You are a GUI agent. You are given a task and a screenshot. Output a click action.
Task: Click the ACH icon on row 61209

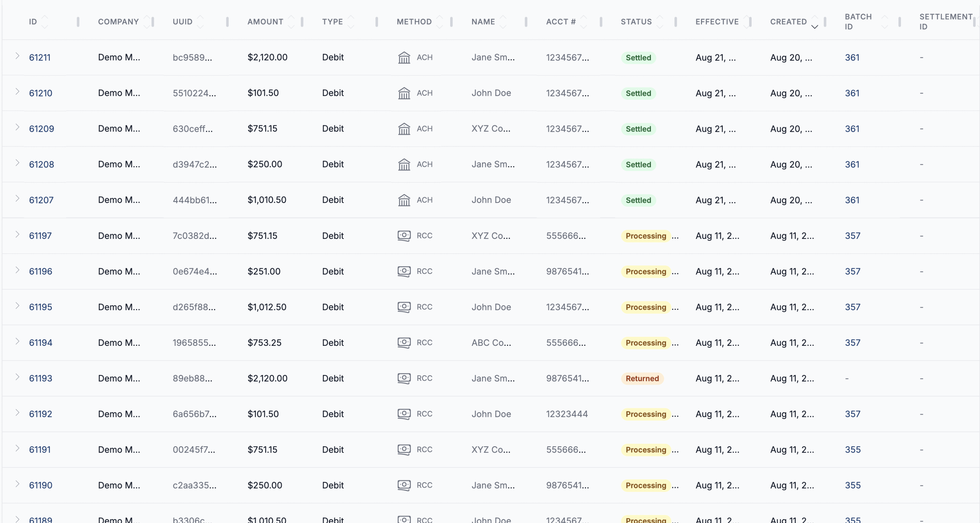pos(404,129)
